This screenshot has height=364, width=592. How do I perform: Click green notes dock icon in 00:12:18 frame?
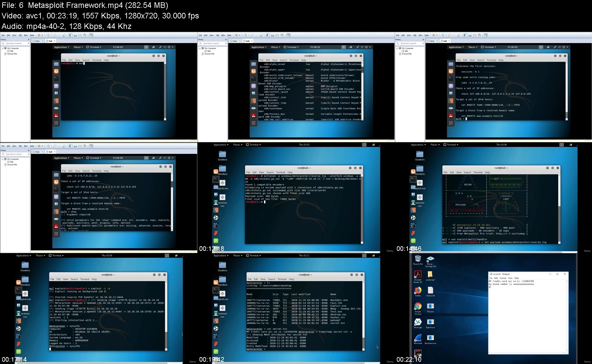(216, 241)
